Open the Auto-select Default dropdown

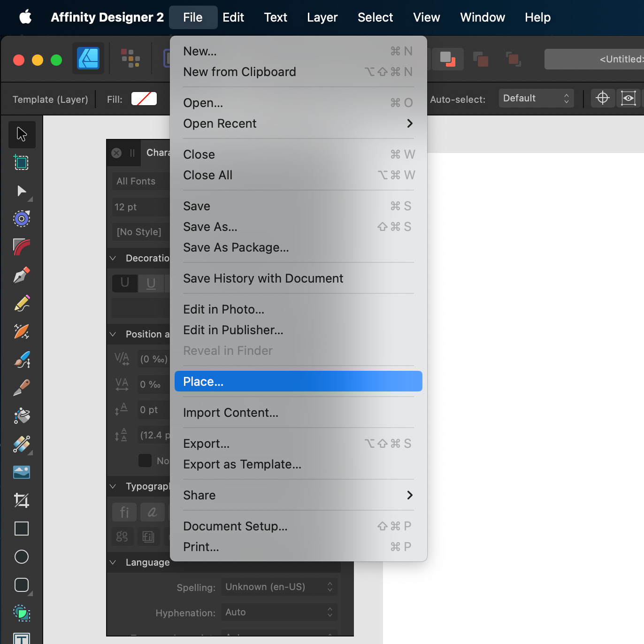(x=536, y=98)
